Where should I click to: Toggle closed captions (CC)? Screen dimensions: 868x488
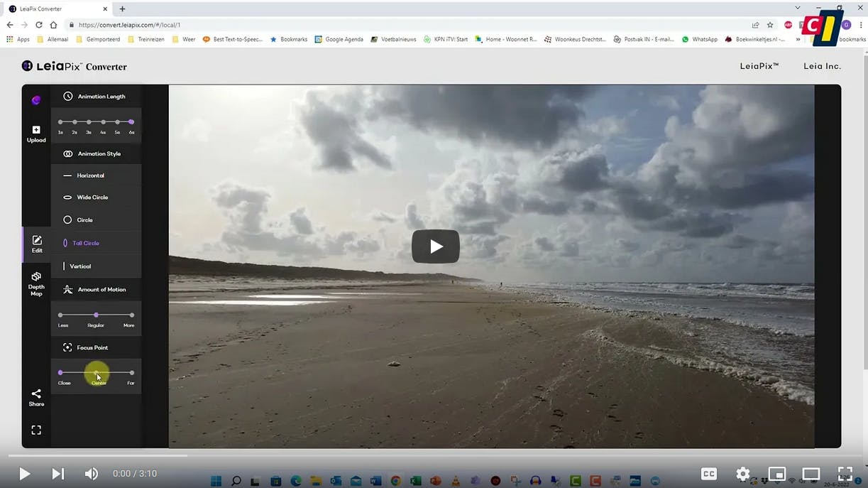click(x=708, y=474)
